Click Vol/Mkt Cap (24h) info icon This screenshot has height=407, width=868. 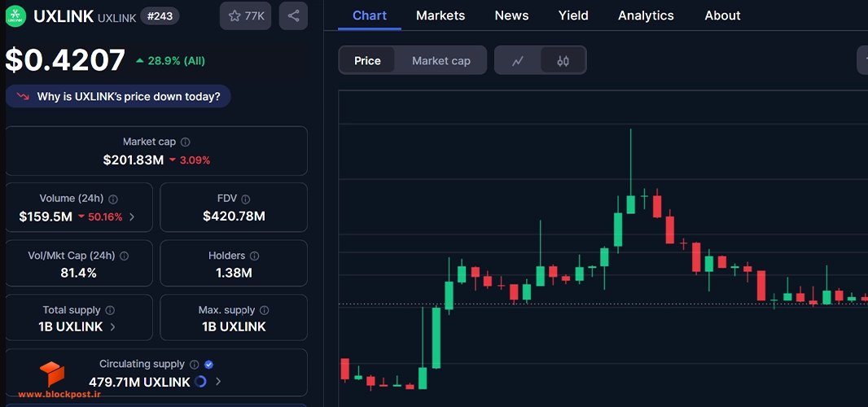coord(124,256)
